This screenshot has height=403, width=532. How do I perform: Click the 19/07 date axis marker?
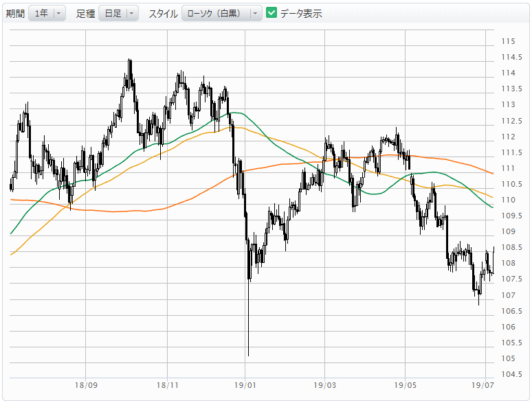click(483, 385)
